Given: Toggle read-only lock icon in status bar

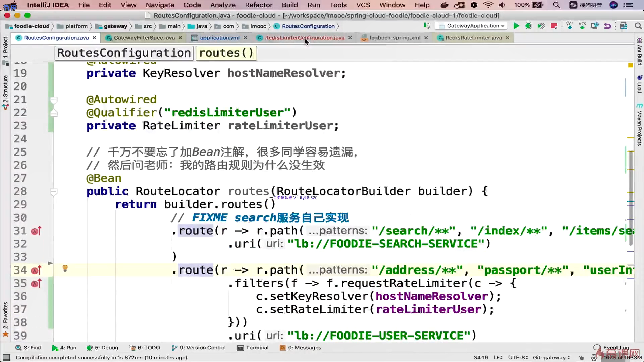Looking at the screenshot, I should 581,358.
